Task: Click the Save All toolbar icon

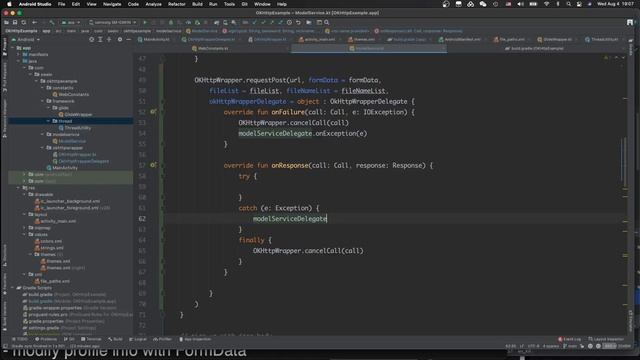Action: coord(15,22)
